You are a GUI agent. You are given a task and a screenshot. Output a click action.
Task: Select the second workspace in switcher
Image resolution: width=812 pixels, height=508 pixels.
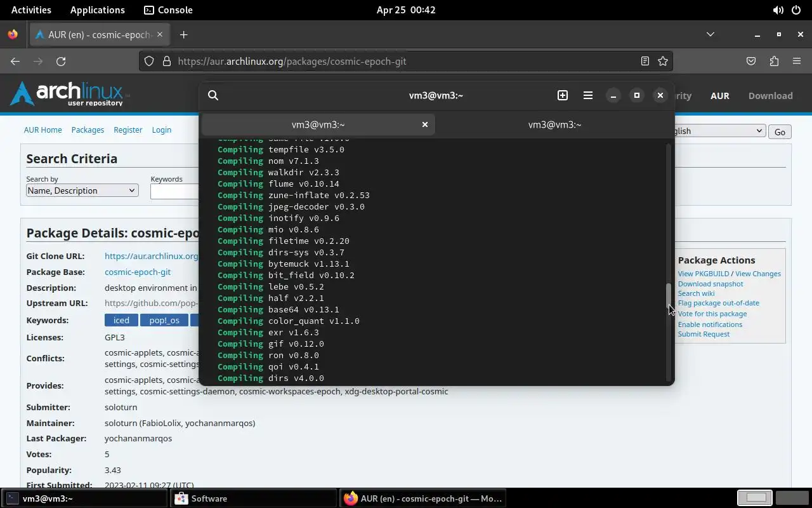[792, 498]
